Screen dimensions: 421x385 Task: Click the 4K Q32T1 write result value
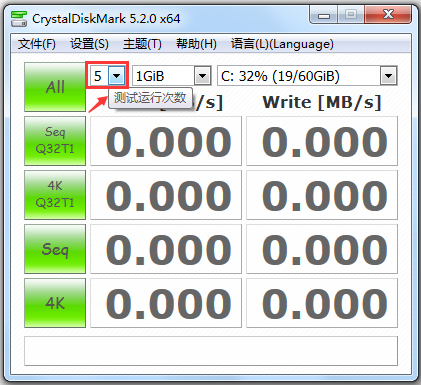(322, 195)
